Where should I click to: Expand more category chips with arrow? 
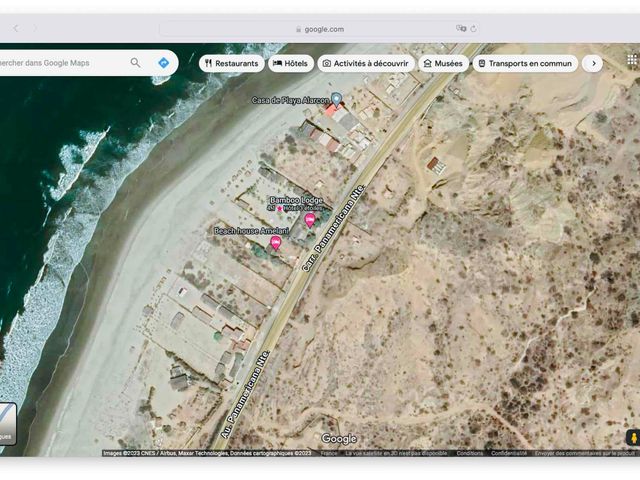click(593, 63)
